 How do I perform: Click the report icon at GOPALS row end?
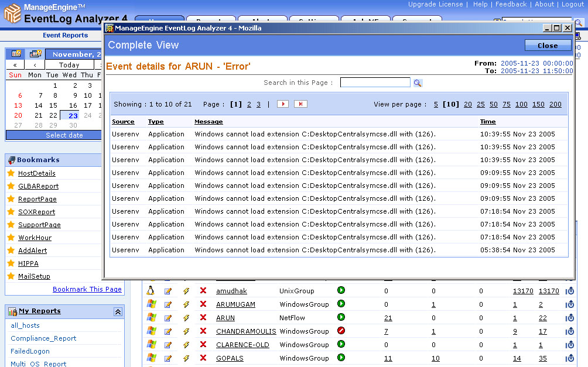570,358
